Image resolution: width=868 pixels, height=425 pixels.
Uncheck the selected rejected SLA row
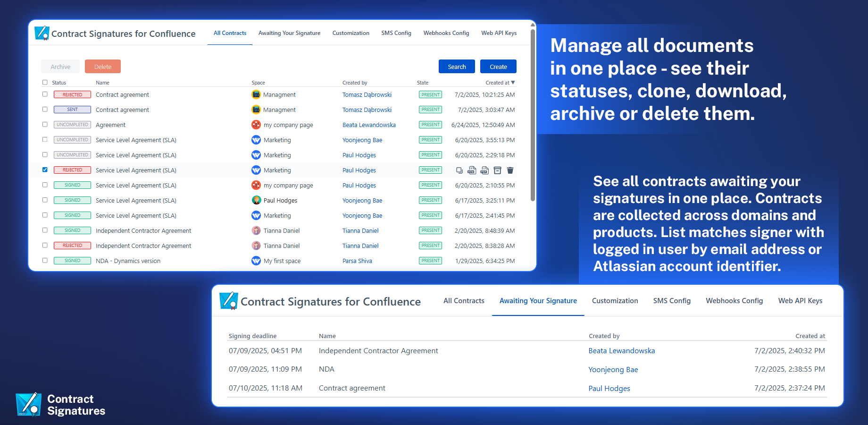click(x=45, y=170)
